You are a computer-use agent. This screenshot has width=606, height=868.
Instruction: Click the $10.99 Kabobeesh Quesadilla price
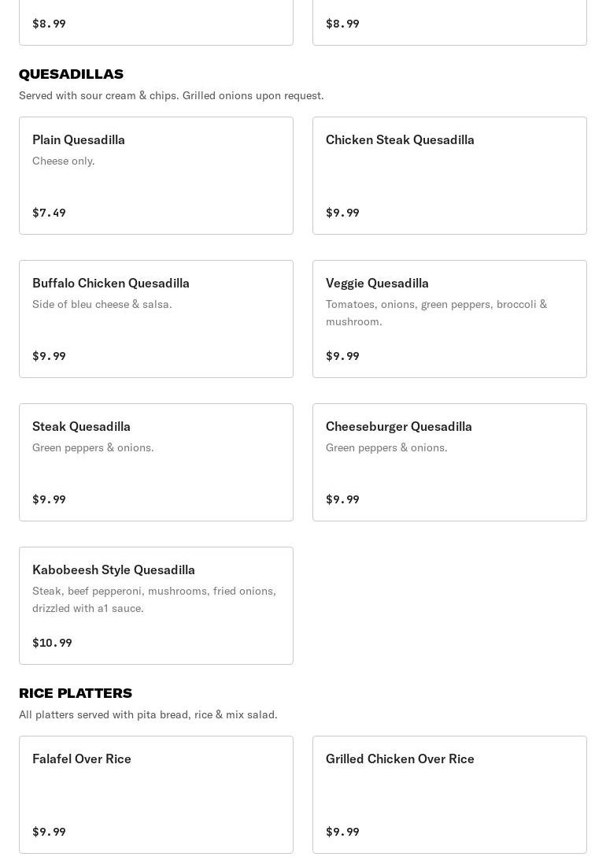(52, 643)
